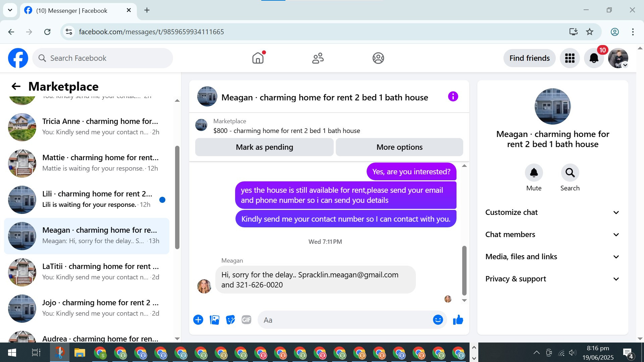Image resolution: width=644 pixels, height=362 pixels.
Task: Open the account profile picture menu
Action: [618, 58]
